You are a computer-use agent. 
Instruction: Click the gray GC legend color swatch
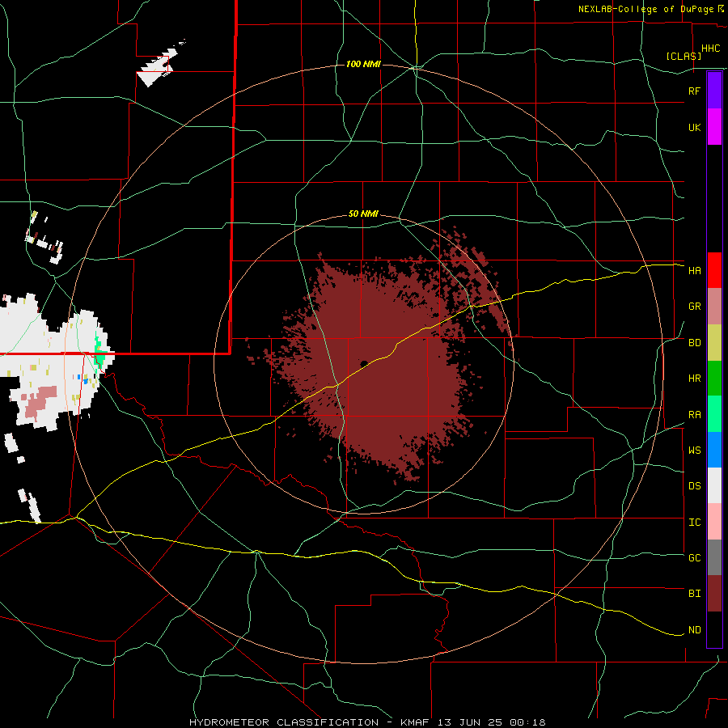point(714,557)
